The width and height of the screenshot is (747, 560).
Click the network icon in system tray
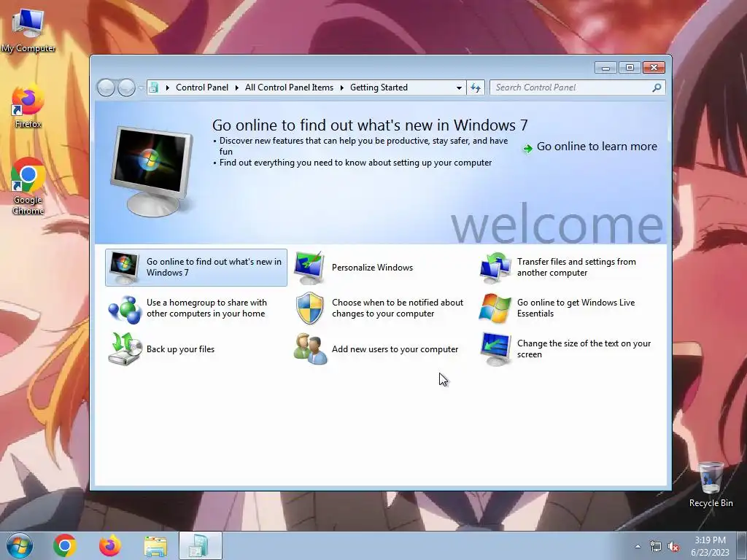pyautogui.click(x=656, y=547)
